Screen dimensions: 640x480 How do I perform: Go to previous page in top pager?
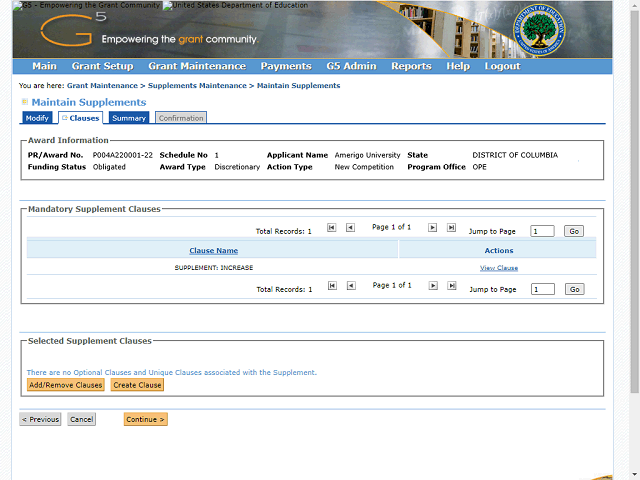(350, 228)
